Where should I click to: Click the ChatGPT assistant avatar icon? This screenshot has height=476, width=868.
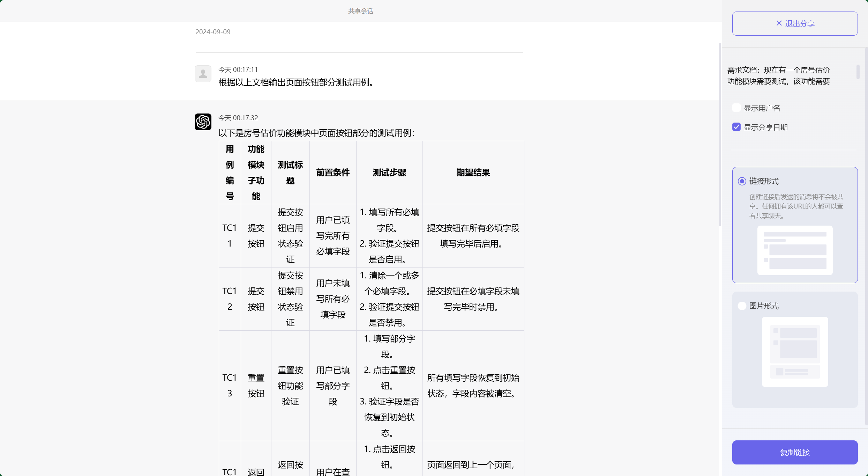203,122
